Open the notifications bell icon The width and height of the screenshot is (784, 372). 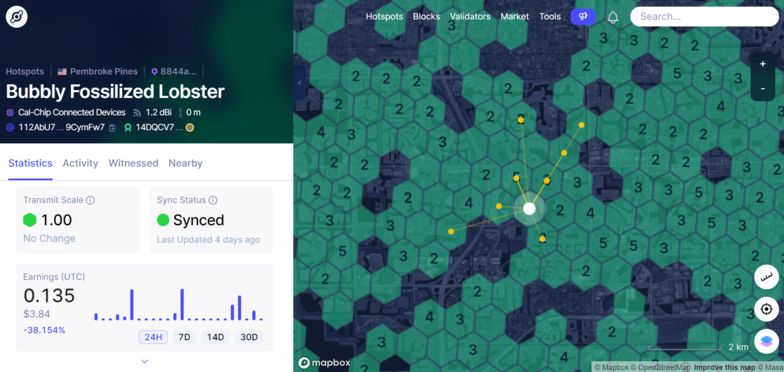point(612,17)
